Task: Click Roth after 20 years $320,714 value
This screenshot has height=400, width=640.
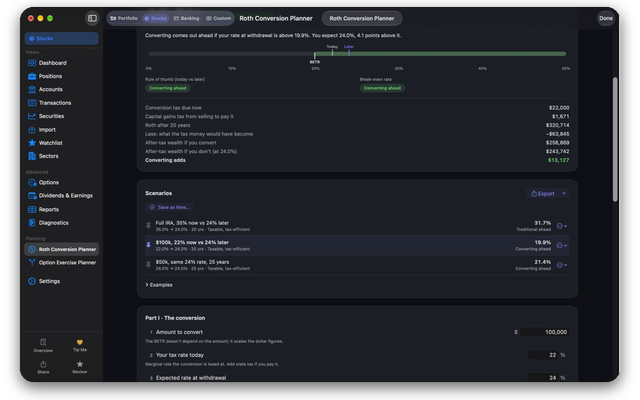Action: point(558,125)
